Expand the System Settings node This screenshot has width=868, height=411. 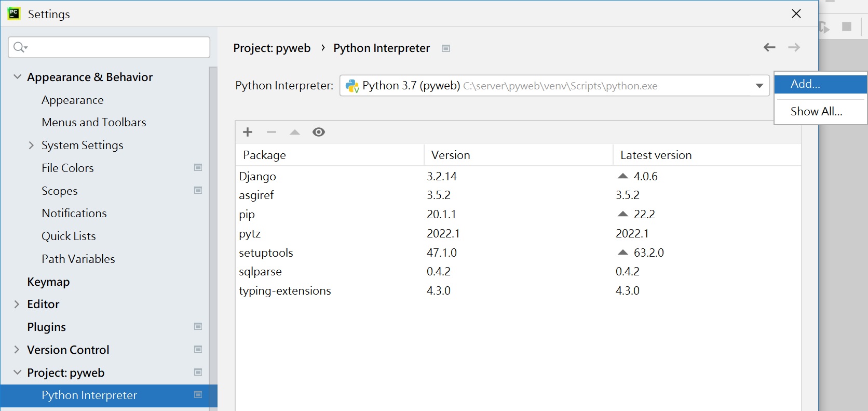(x=31, y=145)
